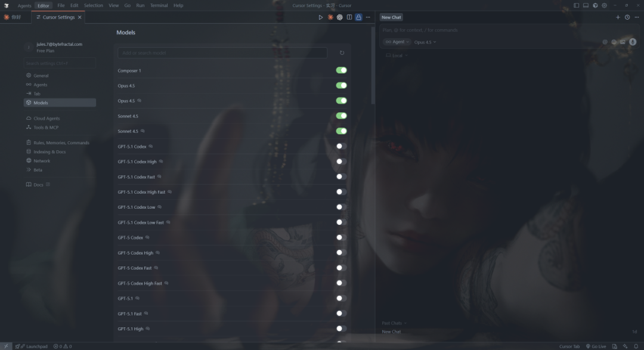644x350 pixels.
Task: Enable the GPT-5.1 Fast model
Action: click(341, 314)
